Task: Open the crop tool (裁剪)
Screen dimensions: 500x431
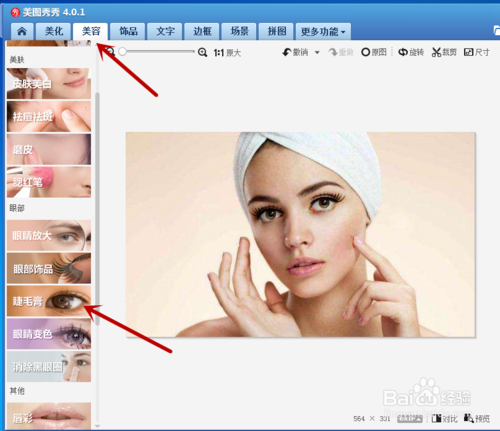Action: [x=444, y=52]
